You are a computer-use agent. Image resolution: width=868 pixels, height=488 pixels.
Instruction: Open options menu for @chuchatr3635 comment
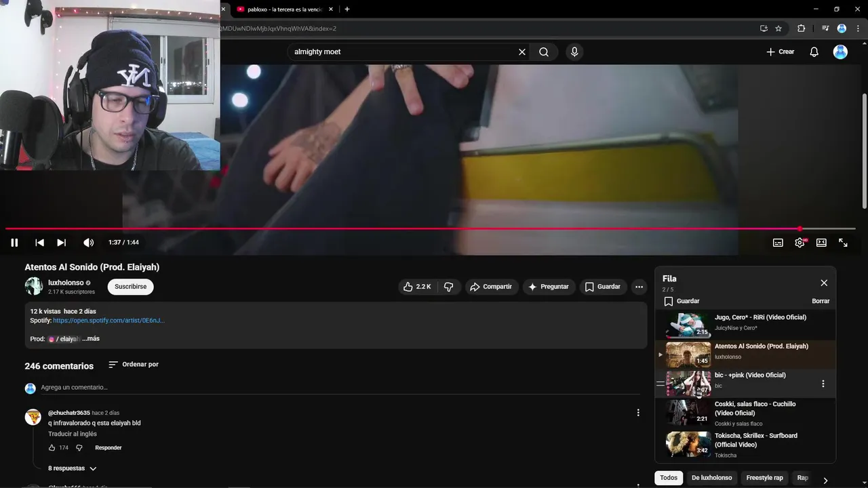point(638,413)
